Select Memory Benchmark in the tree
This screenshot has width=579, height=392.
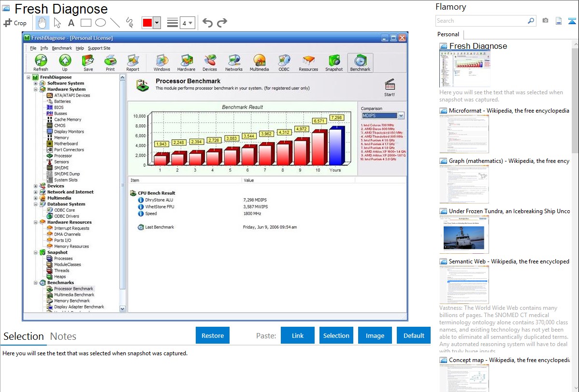click(72, 301)
